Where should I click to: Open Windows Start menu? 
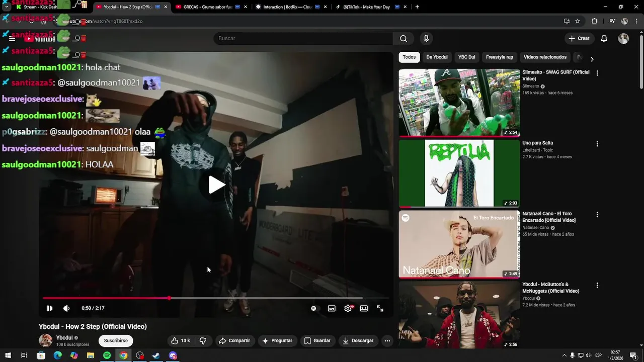coord(8,355)
